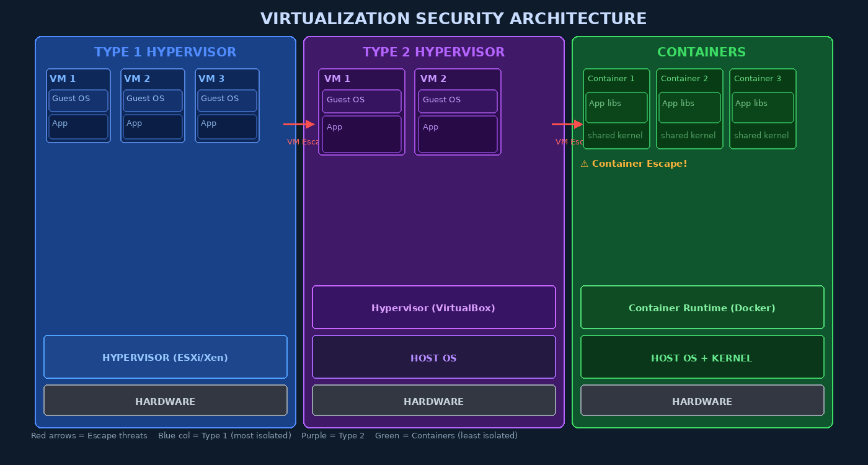Select the HYPERVISOR (ESXi/Xen) block

pyautogui.click(x=165, y=356)
